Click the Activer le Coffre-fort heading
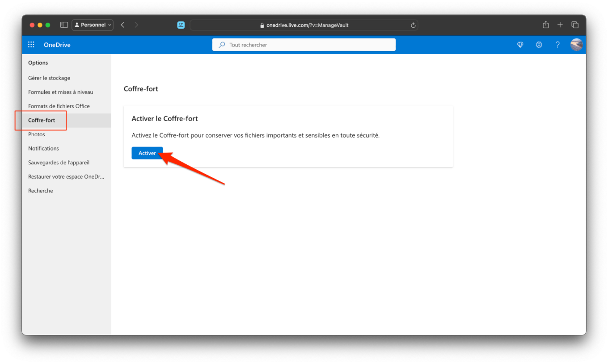This screenshot has height=364, width=608. pyautogui.click(x=165, y=119)
